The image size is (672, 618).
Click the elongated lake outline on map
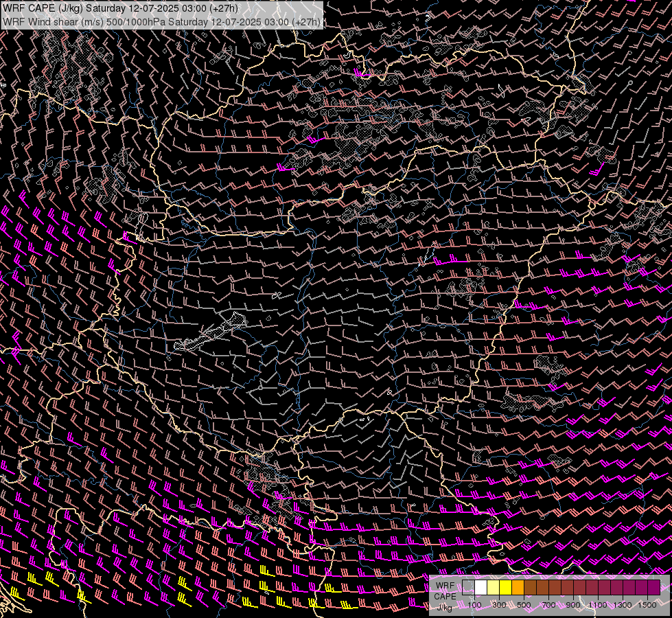(x=210, y=332)
